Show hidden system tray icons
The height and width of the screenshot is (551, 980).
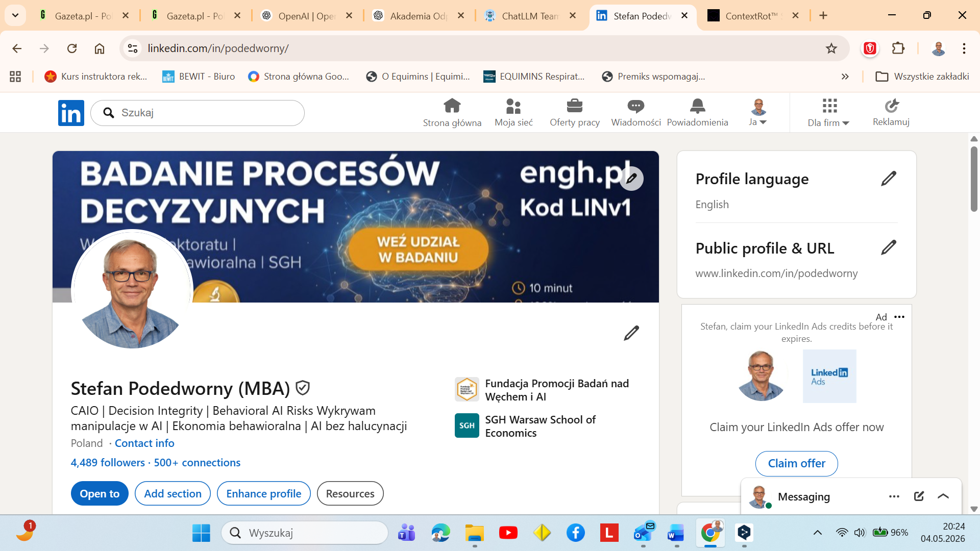[817, 533]
